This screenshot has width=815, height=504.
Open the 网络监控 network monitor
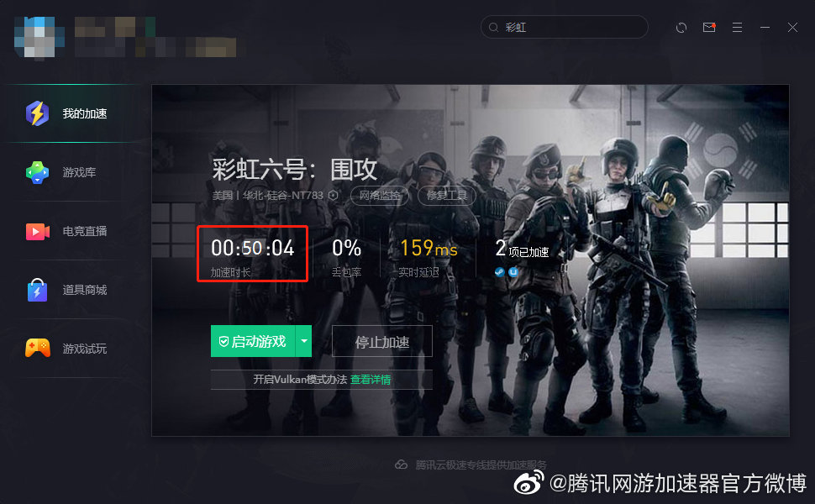click(x=380, y=196)
